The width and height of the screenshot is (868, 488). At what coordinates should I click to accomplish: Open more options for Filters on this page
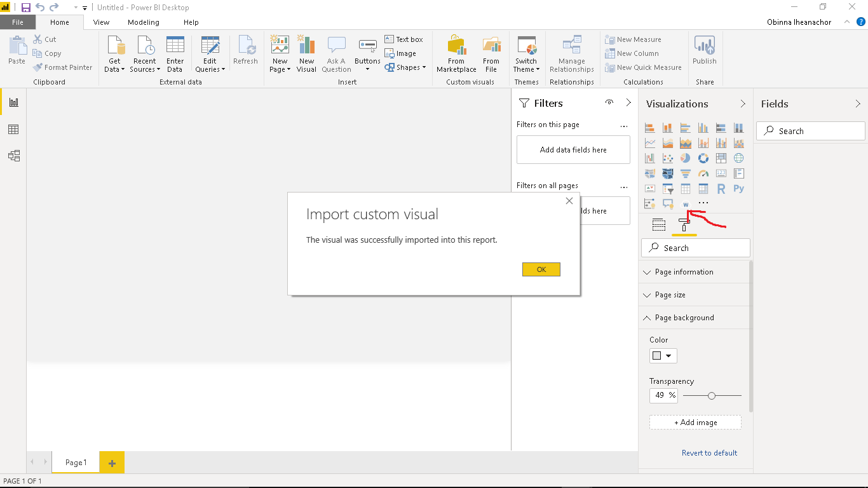tap(624, 125)
